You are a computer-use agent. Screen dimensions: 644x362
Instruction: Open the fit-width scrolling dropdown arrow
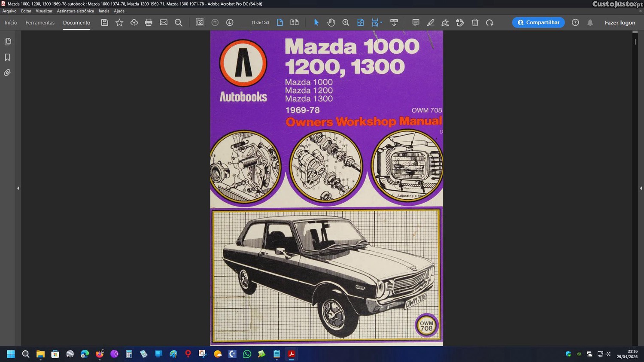(381, 23)
